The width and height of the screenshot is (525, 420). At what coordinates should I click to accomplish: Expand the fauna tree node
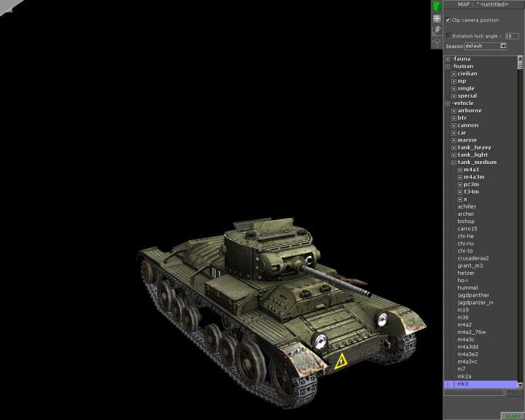coord(448,59)
